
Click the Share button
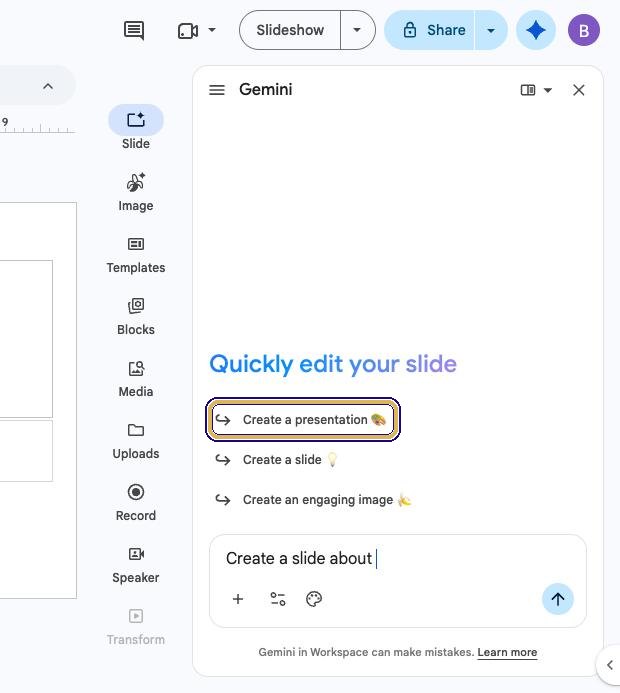(430, 30)
